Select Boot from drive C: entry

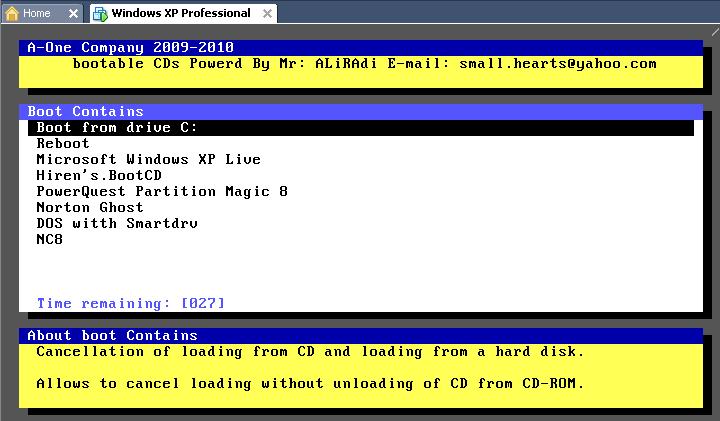coord(360,128)
